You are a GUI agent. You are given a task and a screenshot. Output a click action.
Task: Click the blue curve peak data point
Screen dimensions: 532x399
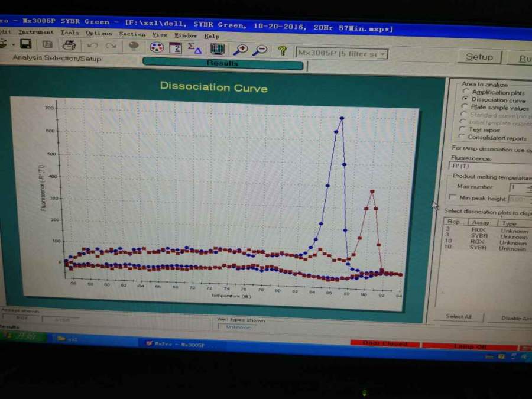click(342, 118)
